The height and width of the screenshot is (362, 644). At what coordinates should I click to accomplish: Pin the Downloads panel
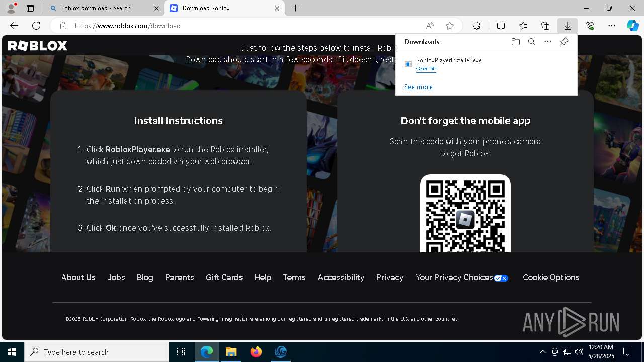coord(564,42)
